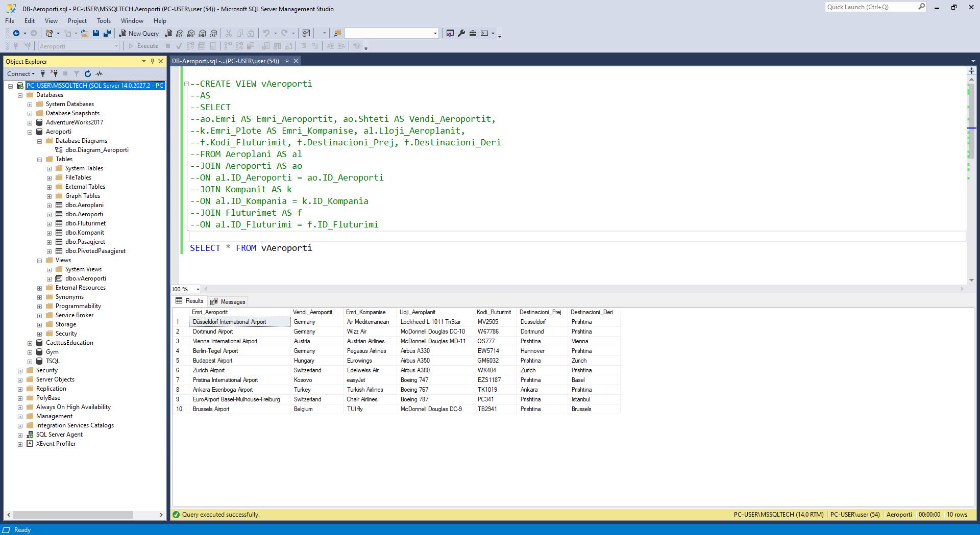Click the Emri_Aeroportit column header
This screenshot has width=980, height=535.
tap(239, 312)
